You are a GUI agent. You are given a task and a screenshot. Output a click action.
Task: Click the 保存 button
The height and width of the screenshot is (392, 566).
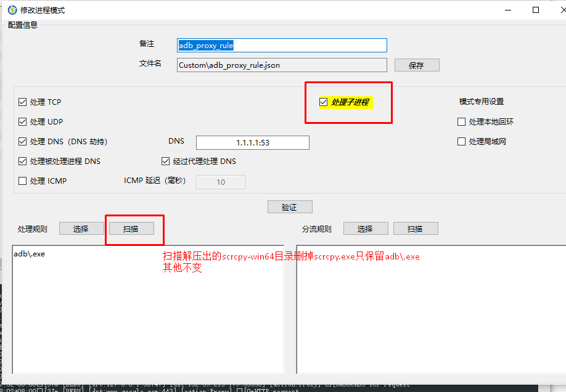416,65
